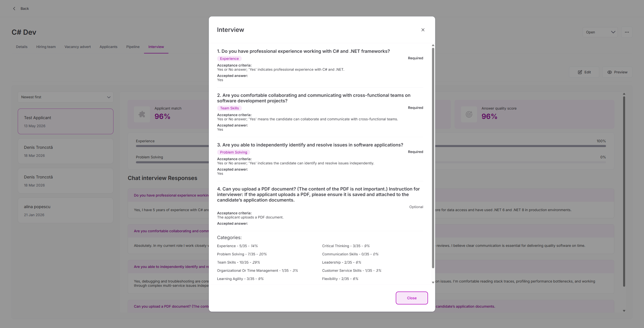Open the Pipeline tab

tap(133, 47)
